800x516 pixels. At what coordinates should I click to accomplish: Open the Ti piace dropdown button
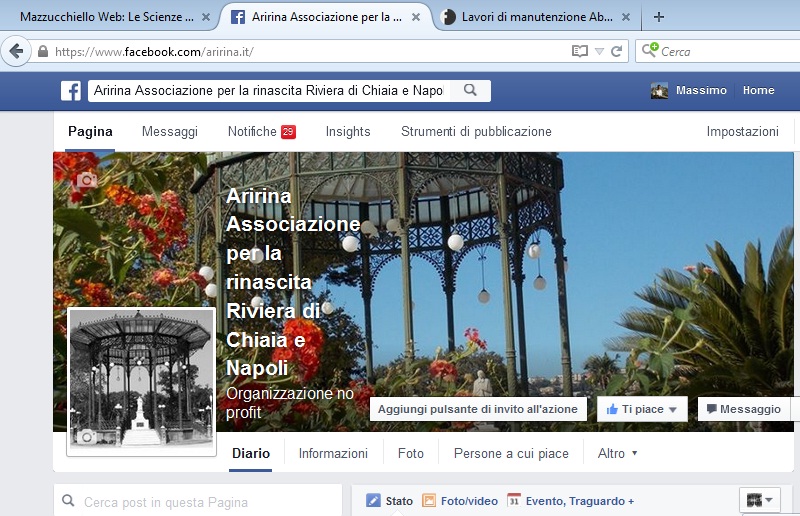coord(642,409)
